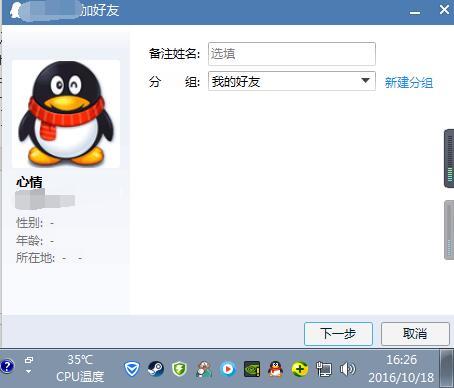Click the remark name input field
Screen dimensions: 454x388
coord(292,54)
